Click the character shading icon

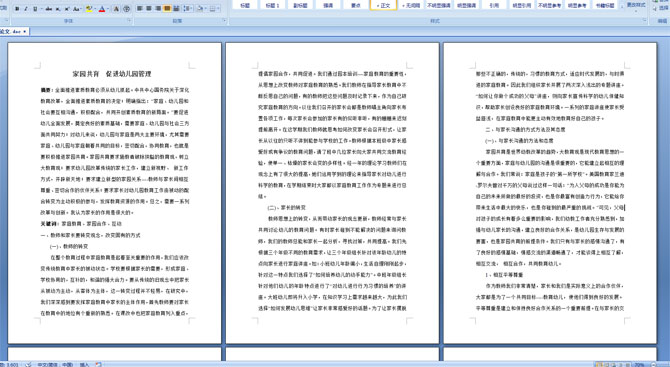(116, 9)
